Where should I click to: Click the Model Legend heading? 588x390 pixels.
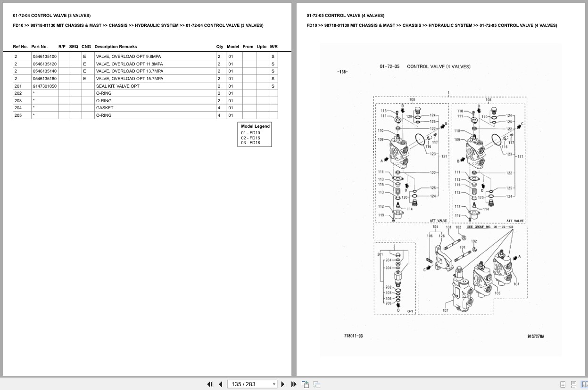coord(255,126)
